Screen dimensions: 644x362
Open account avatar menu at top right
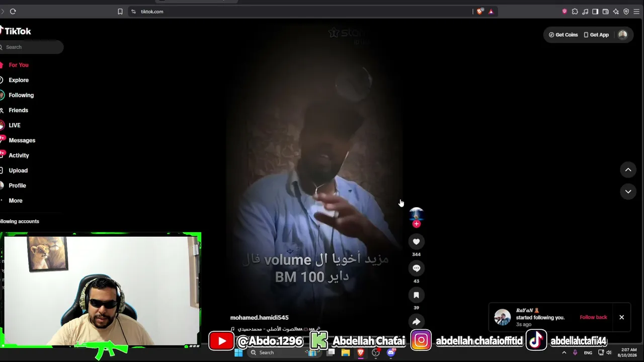(623, 35)
